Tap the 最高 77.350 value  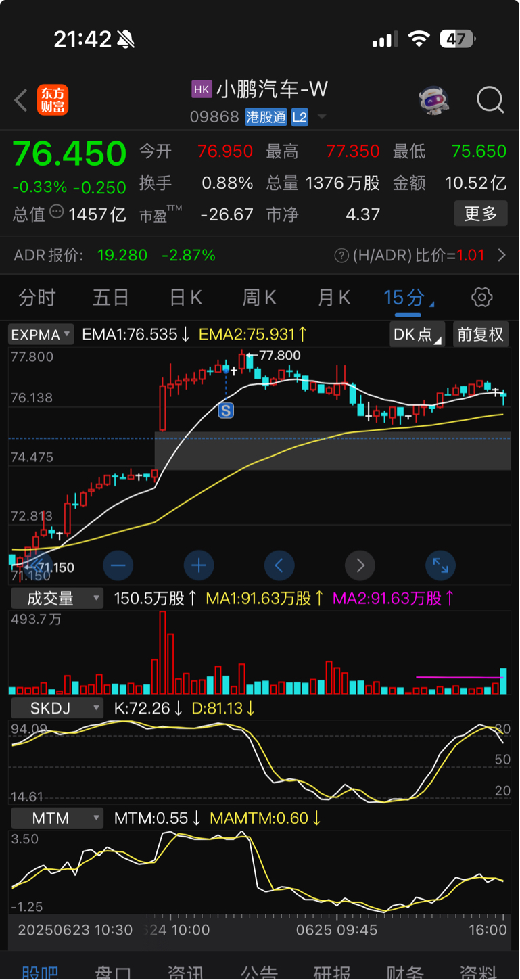pyautogui.click(x=352, y=151)
